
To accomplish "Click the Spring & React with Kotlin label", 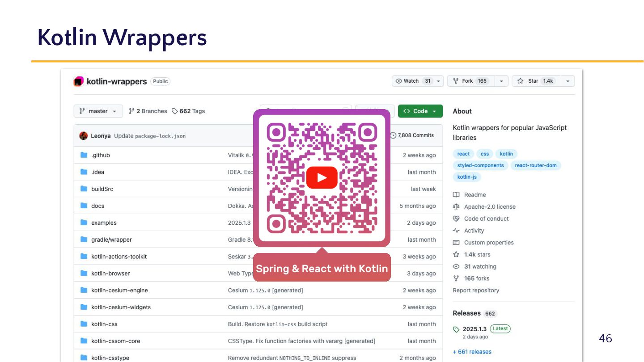I will [322, 269].
